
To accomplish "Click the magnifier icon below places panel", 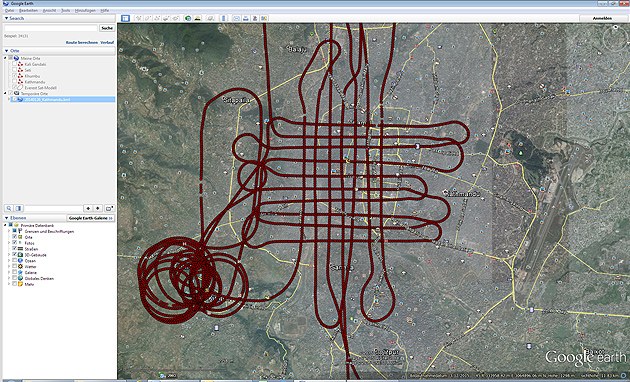I will click(x=8, y=208).
